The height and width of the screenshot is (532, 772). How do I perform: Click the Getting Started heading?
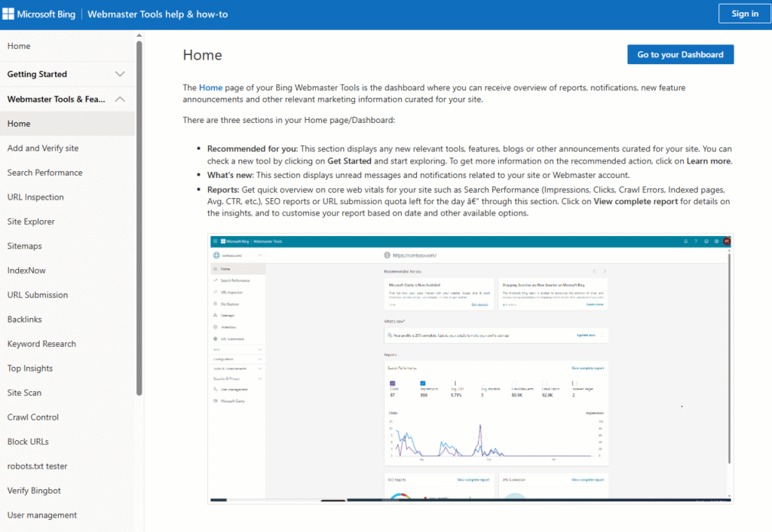(37, 74)
